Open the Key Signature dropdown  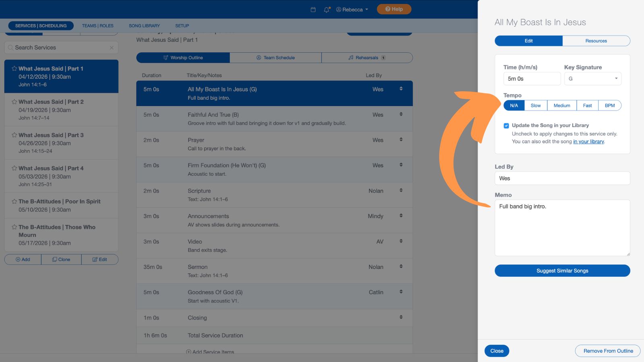click(x=592, y=78)
